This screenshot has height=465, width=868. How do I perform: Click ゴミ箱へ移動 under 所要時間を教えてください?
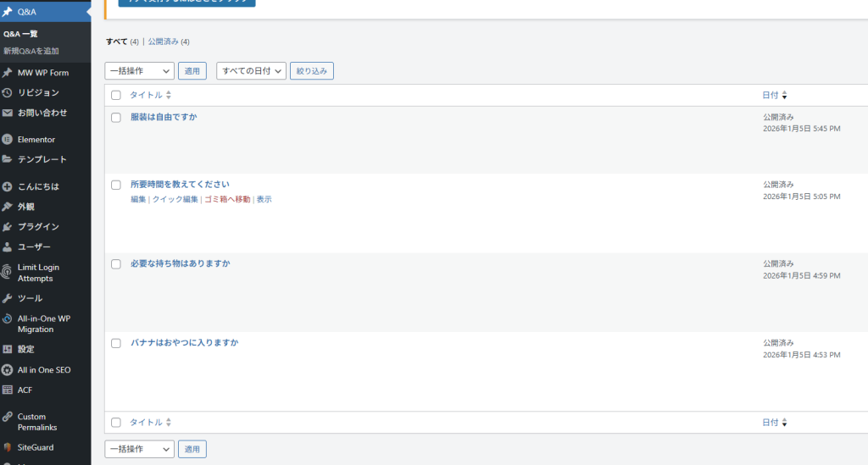click(x=227, y=200)
